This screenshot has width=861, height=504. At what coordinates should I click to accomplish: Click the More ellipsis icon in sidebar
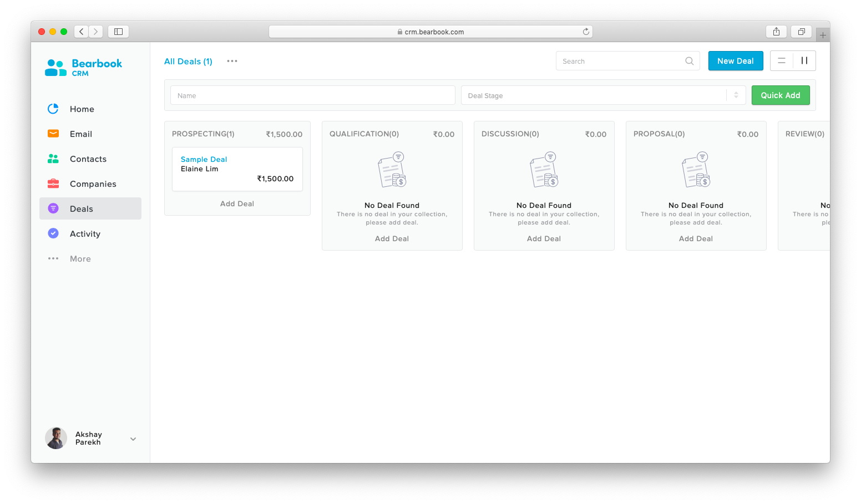pyautogui.click(x=53, y=258)
